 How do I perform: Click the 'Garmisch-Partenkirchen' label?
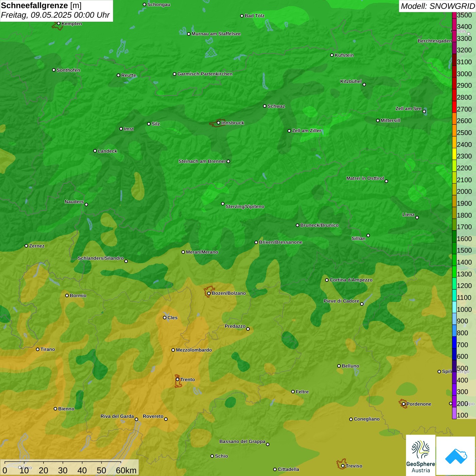(x=205, y=74)
